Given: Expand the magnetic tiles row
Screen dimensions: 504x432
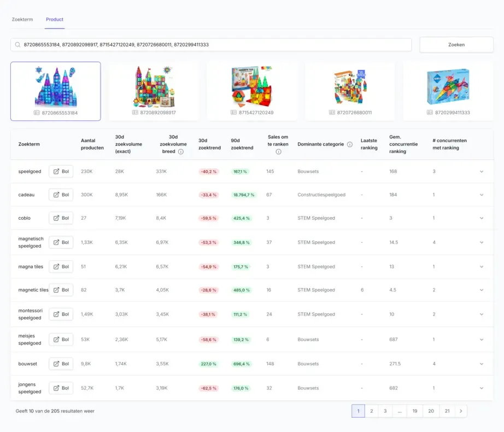Looking at the screenshot, I should [482, 290].
